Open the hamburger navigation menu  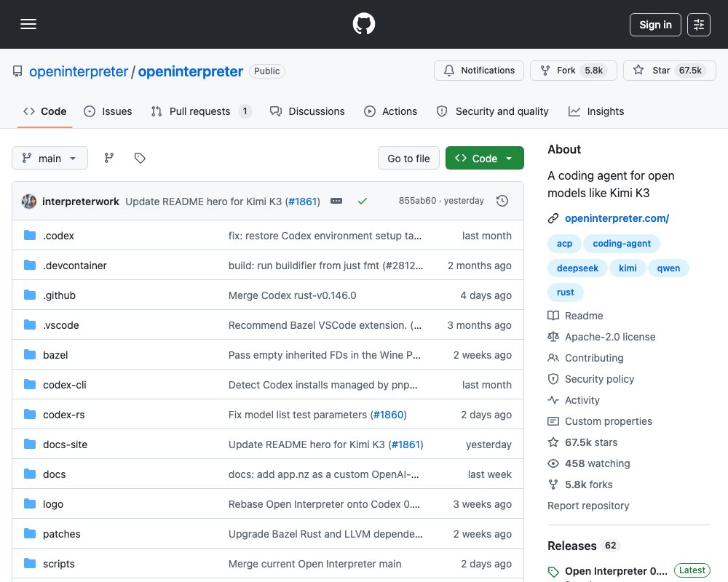click(28, 24)
